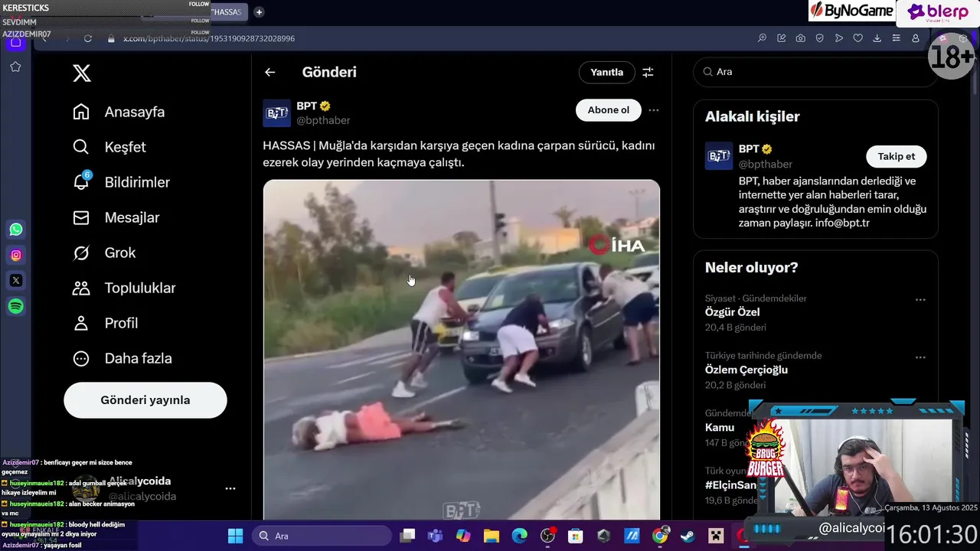Click the address bar URL

point(208,38)
